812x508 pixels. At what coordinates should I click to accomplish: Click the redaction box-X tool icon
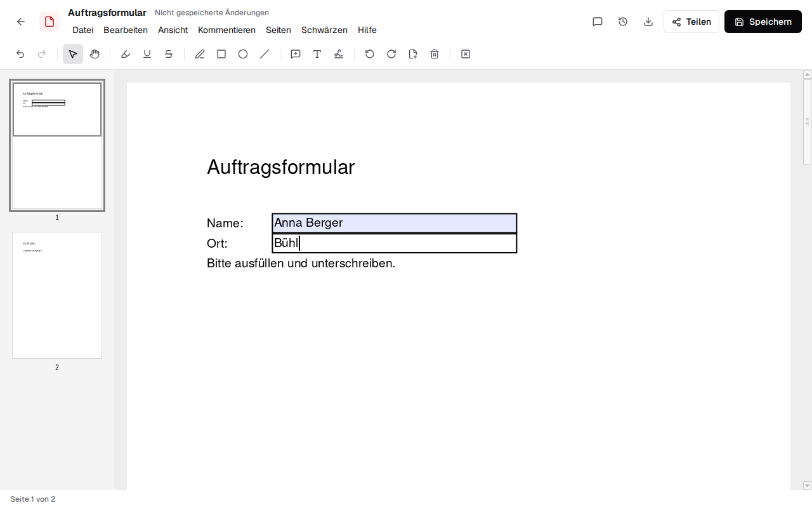(466, 54)
